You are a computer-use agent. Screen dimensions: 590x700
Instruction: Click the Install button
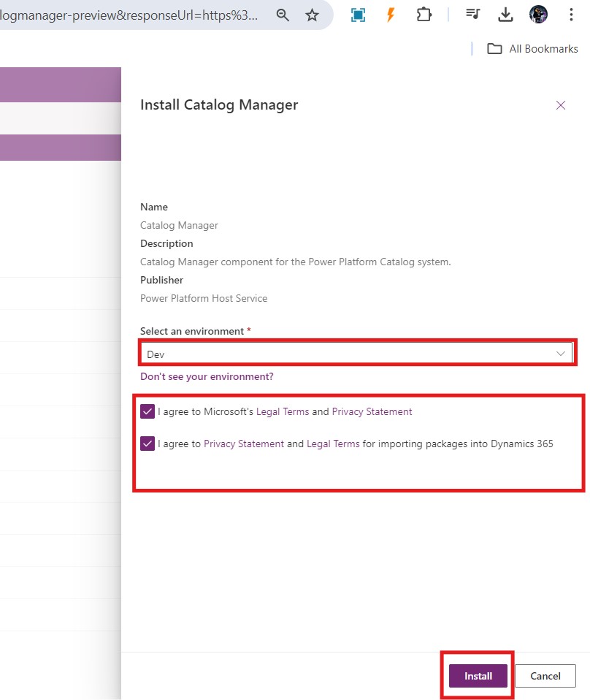478,676
